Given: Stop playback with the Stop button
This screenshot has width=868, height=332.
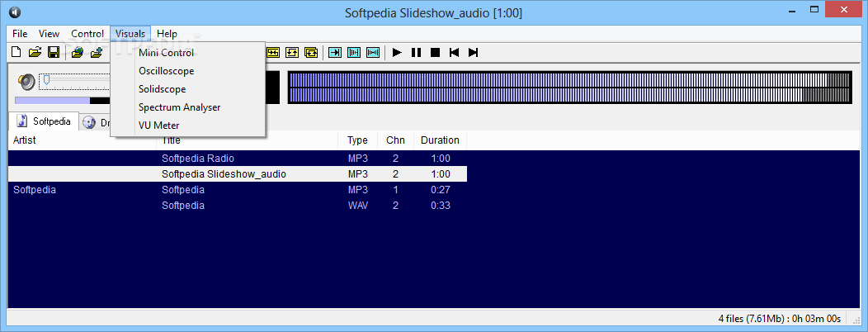Looking at the screenshot, I should [435, 53].
